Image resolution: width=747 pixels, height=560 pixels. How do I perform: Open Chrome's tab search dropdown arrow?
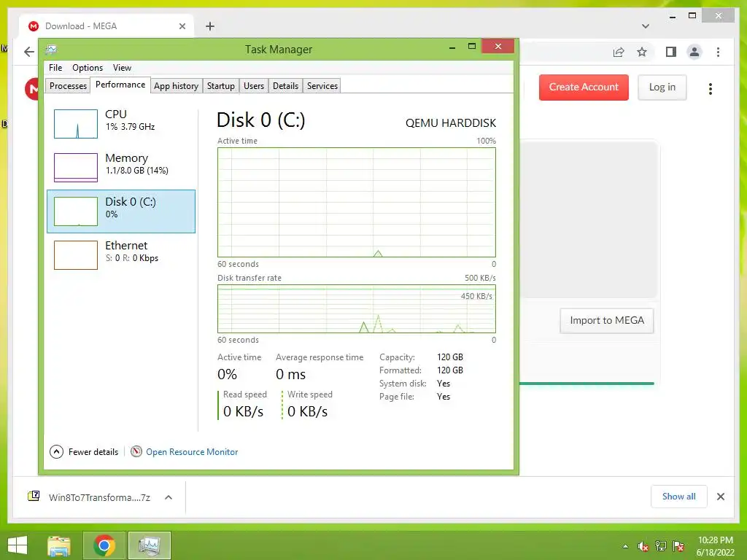click(x=646, y=26)
